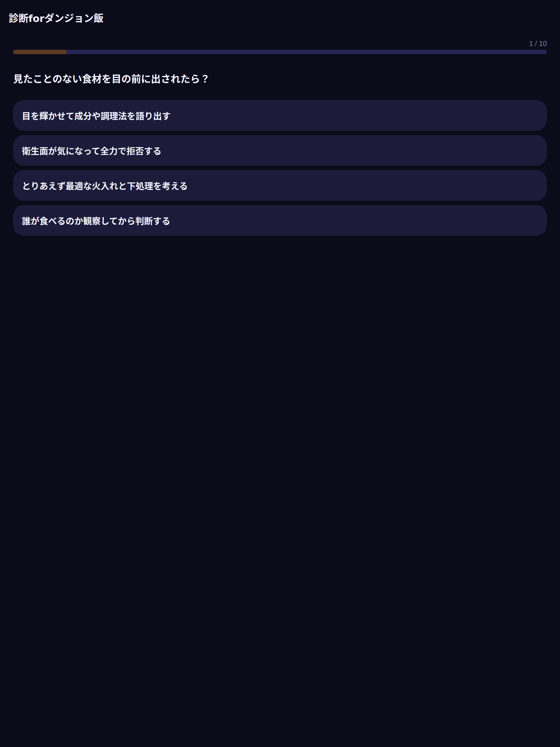Answer with the eyes-sparkling ingredients option
Screen dimensions: 560x747
coord(280,115)
